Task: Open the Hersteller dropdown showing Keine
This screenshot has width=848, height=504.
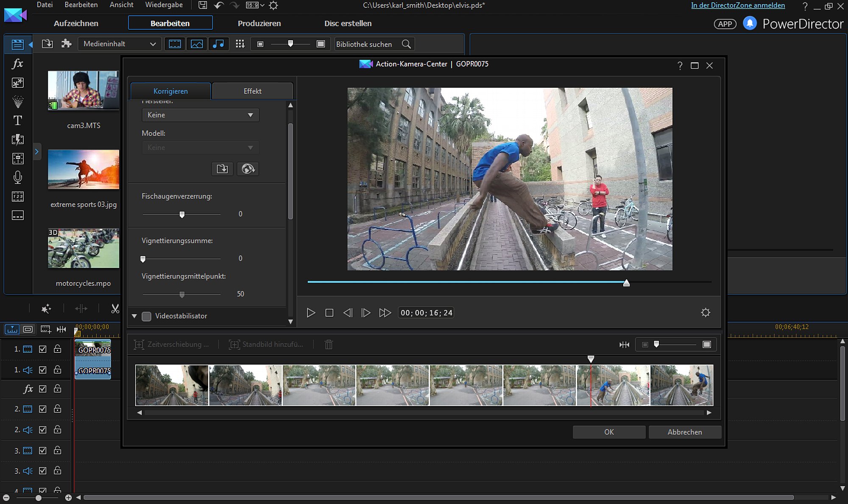Action: (200, 115)
